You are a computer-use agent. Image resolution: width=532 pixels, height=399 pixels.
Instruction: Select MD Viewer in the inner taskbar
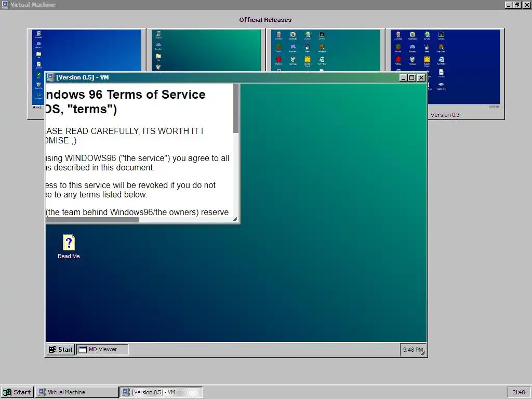click(x=103, y=350)
